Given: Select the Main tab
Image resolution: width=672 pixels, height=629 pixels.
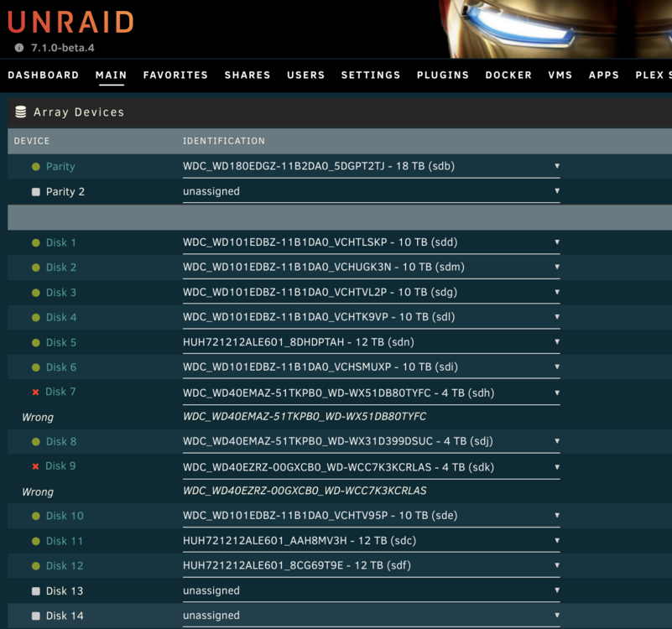Looking at the screenshot, I should pos(111,75).
